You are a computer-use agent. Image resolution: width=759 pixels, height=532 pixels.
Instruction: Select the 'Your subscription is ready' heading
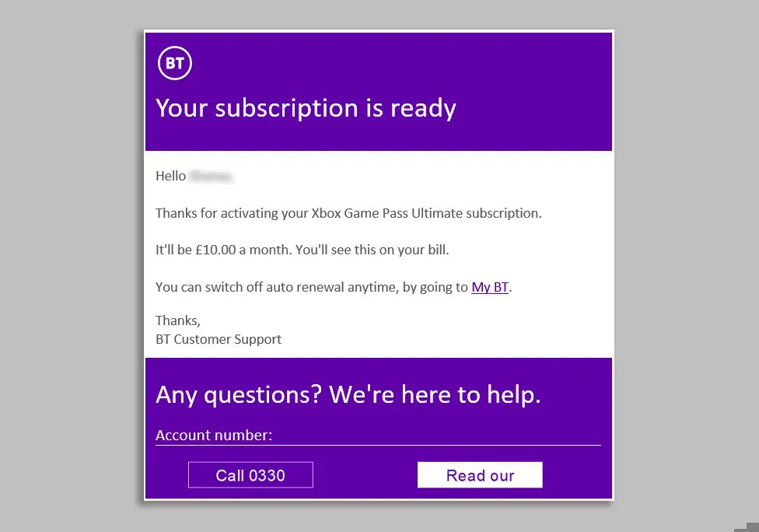click(306, 108)
